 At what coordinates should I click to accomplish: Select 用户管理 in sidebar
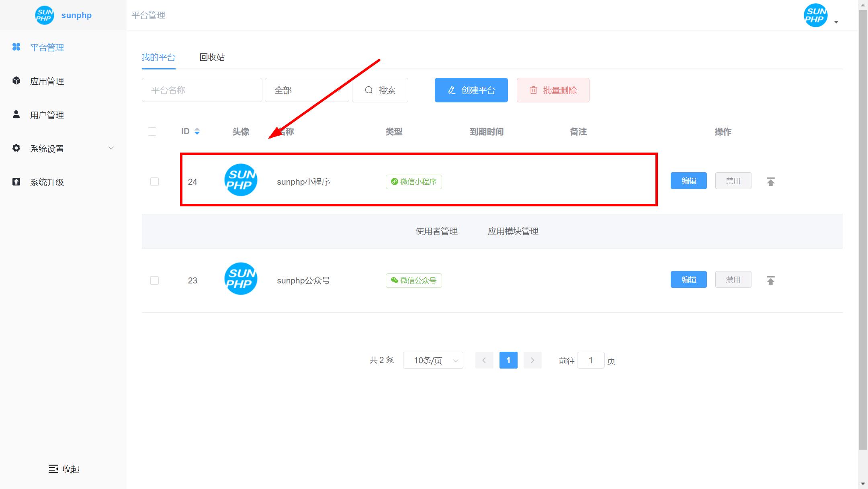(x=47, y=115)
